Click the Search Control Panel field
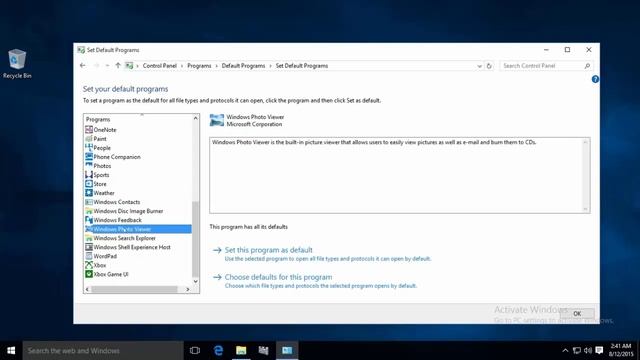This screenshot has height=360, width=640. (545, 66)
